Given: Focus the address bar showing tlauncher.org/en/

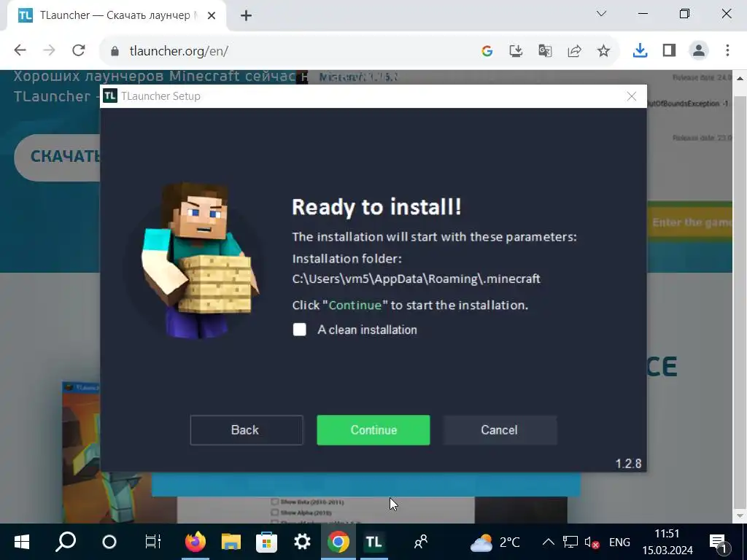Looking at the screenshot, I should click(295, 51).
